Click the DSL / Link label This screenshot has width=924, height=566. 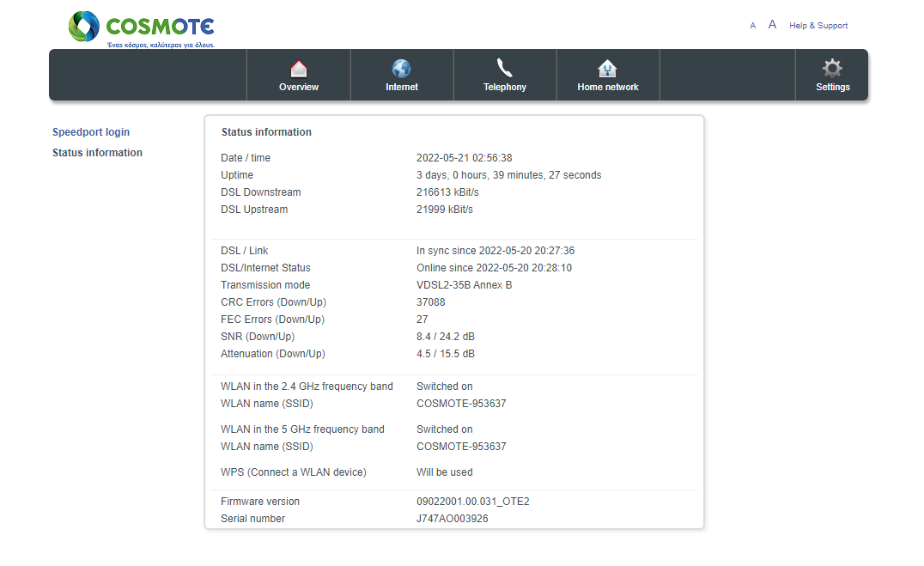click(x=244, y=251)
